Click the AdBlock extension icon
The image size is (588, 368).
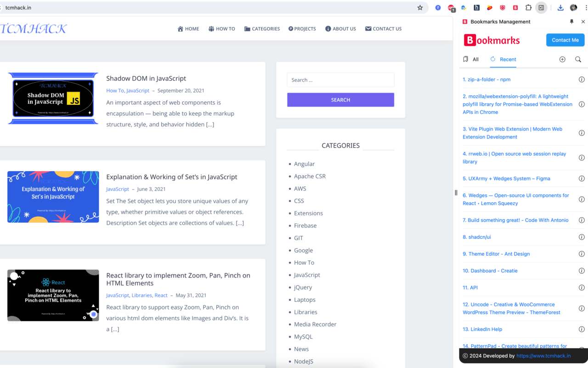451,7
